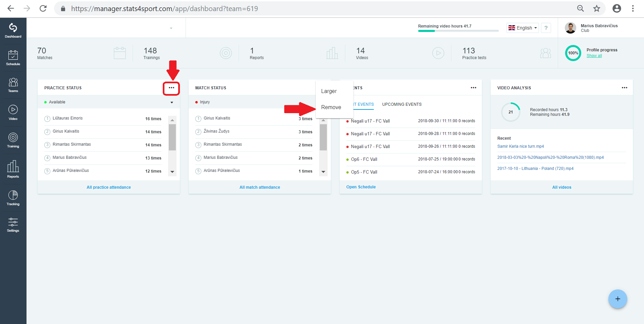Screen dimensions: 644x324
Task: Open Practice Status three-dots menu
Action: 171,88
